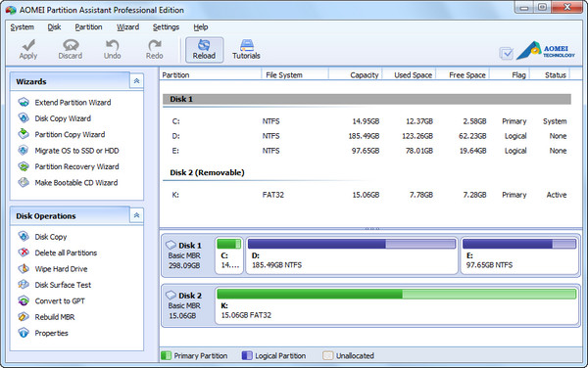Sort by the Capacity column header
The width and height of the screenshot is (588, 368).
tap(356, 75)
